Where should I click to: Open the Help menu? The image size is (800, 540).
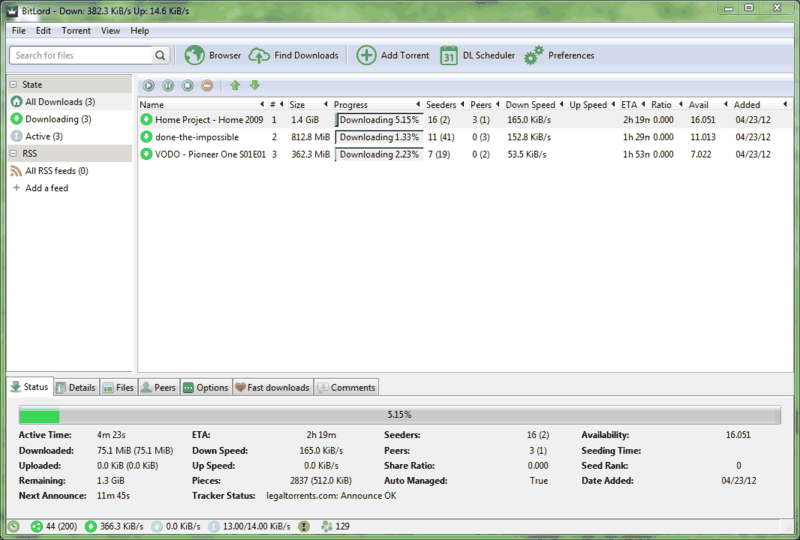click(x=139, y=31)
